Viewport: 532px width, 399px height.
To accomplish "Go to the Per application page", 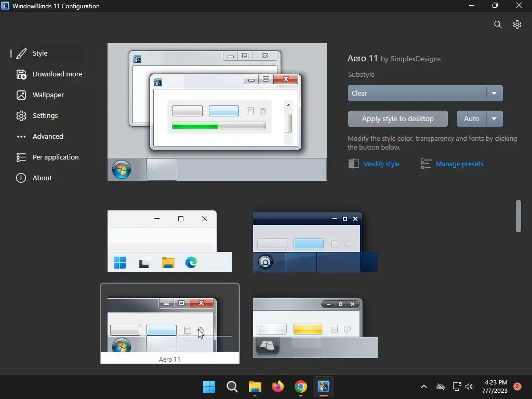I will pos(56,157).
